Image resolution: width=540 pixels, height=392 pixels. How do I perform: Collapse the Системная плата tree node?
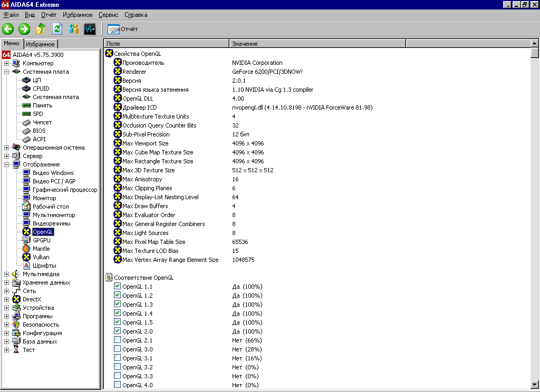pyautogui.click(x=6, y=72)
